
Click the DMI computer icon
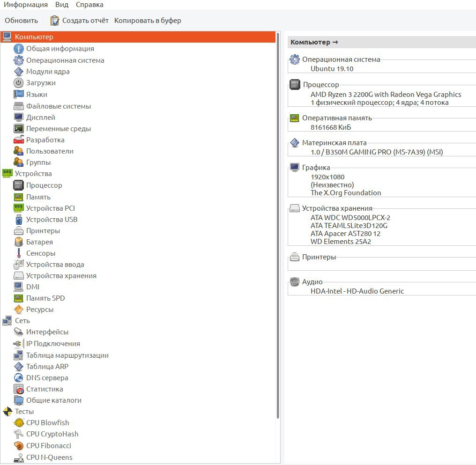tap(19, 287)
